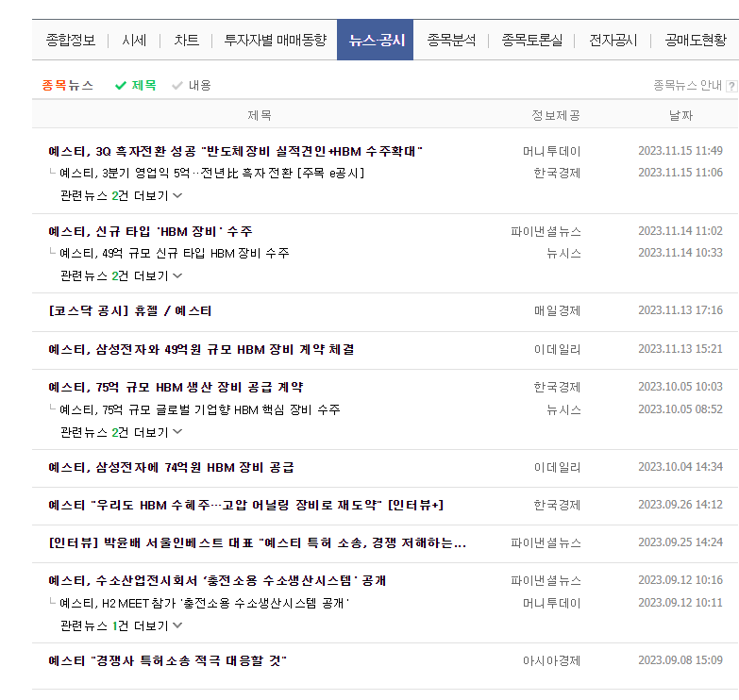The width and height of the screenshot is (739, 700).
Task: Expand related news under the 3Q 흑자전환 article
Action: tap(121, 195)
